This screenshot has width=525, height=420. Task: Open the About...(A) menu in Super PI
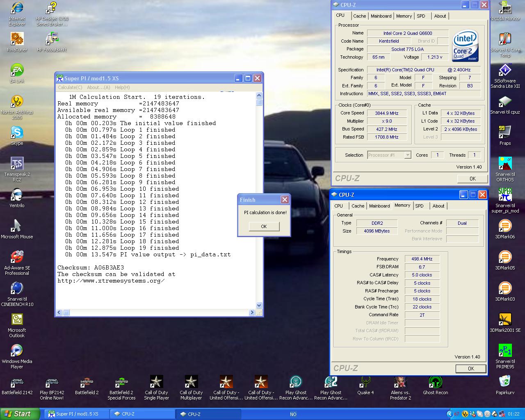(98, 87)
